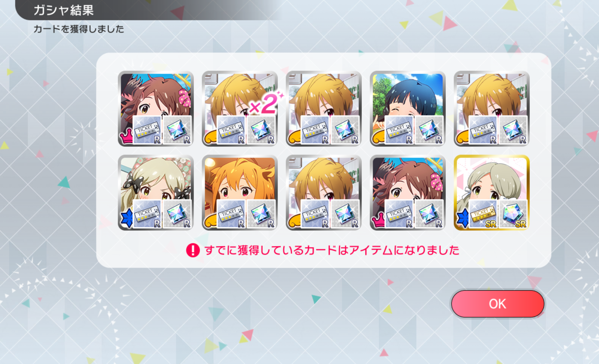Click the red exclamation warning icon
The height and width of the screenshot is (364, 599).
193,250
